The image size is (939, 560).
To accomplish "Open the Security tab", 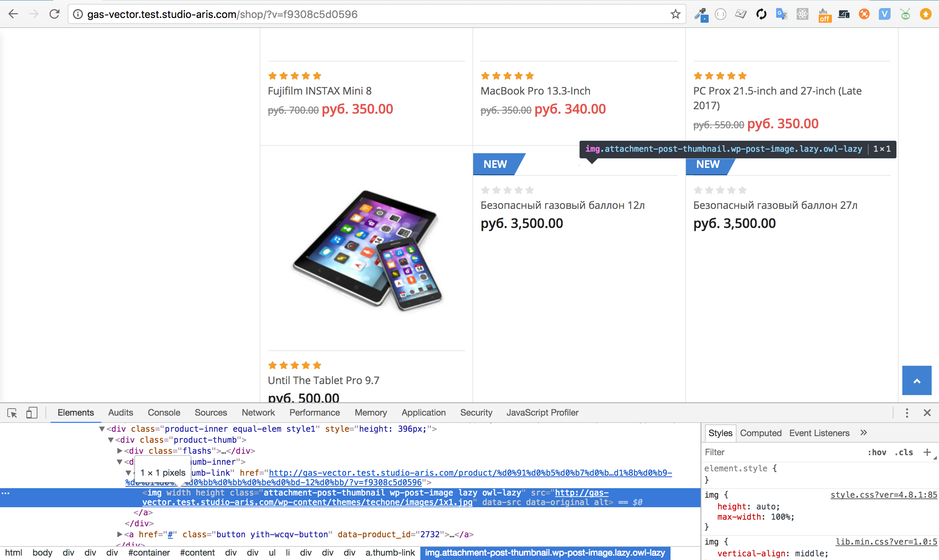I will click(476, 413).
